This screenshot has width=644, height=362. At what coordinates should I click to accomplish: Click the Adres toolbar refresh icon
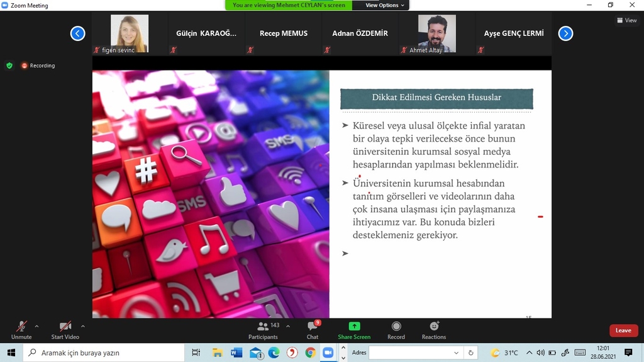pos(470,353)
